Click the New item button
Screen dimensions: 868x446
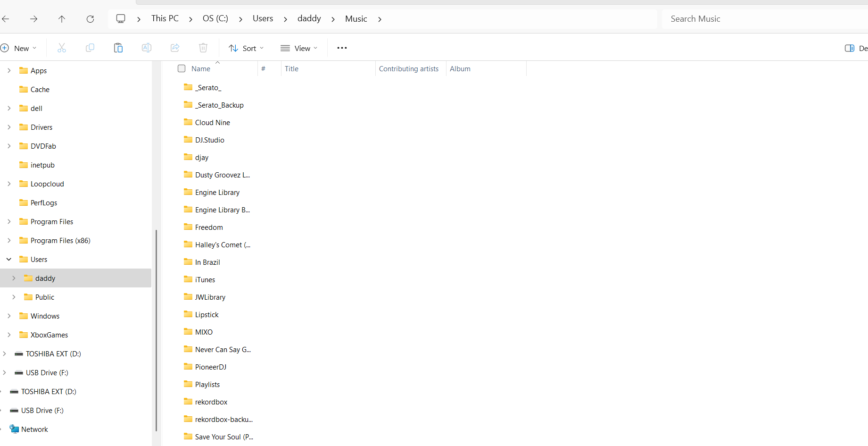pos(19,48)
